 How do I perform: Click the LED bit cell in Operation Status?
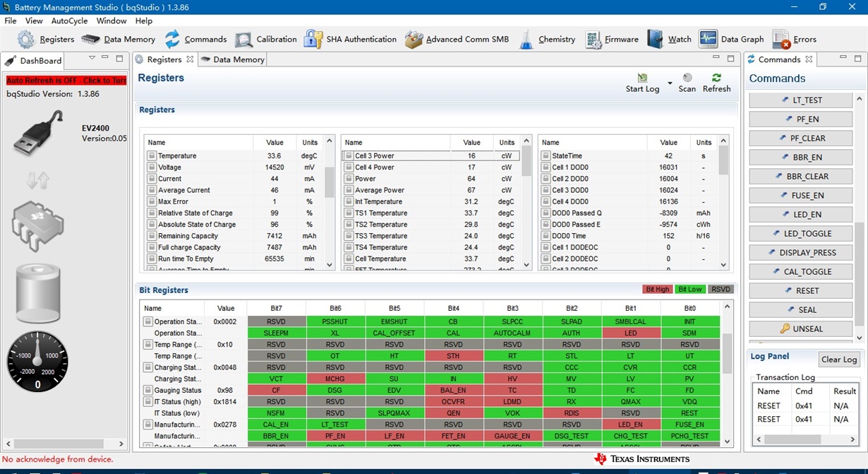631,333
